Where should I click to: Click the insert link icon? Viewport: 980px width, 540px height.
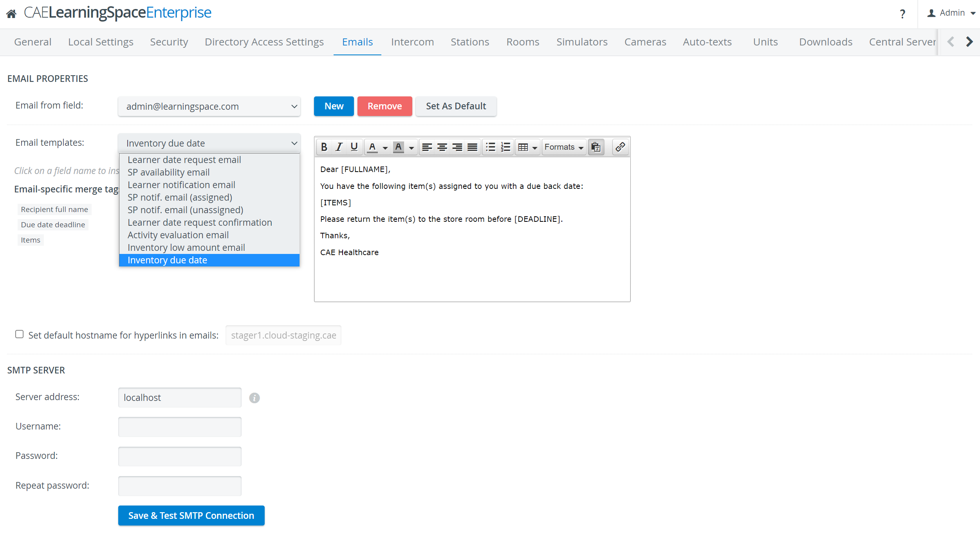(620, 147)
